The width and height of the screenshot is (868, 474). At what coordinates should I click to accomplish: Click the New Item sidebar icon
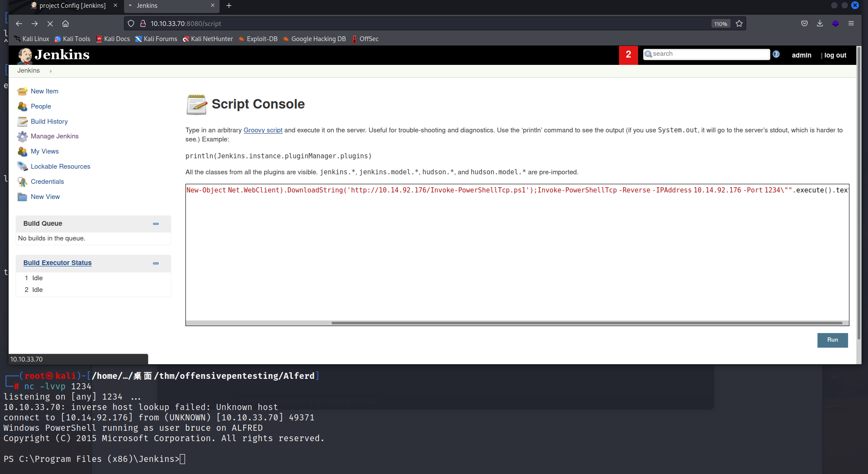point(22,91)
